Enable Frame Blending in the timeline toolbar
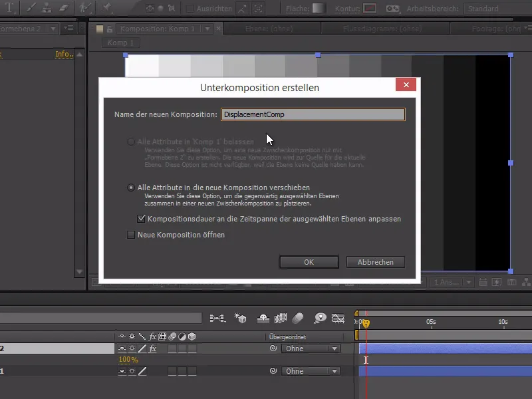This screenshot has width=532, height=399. 282,319
